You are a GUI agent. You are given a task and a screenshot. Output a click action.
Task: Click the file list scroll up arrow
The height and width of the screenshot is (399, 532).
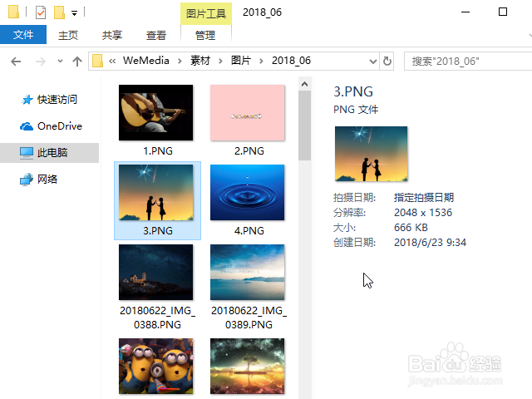tap(305, 84)
